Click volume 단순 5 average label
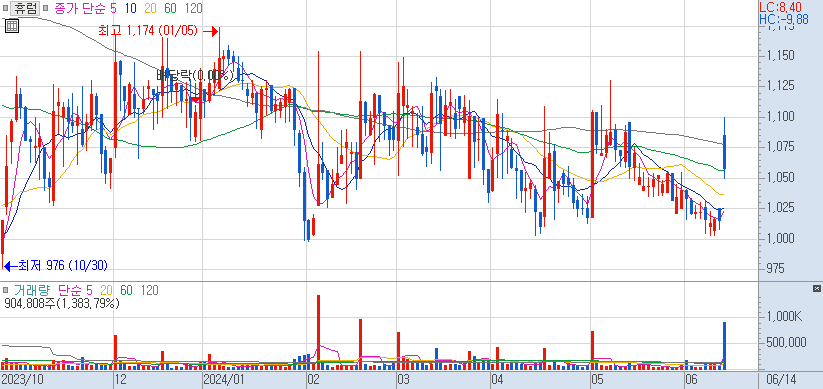This screenshot has width=823, height=389. click(x=75, y=290)
